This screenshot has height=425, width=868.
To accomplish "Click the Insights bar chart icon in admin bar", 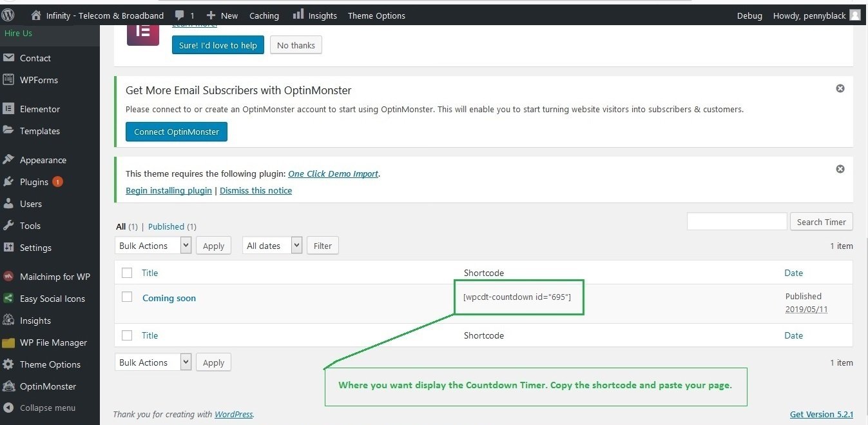I will (x=298, y=14).
